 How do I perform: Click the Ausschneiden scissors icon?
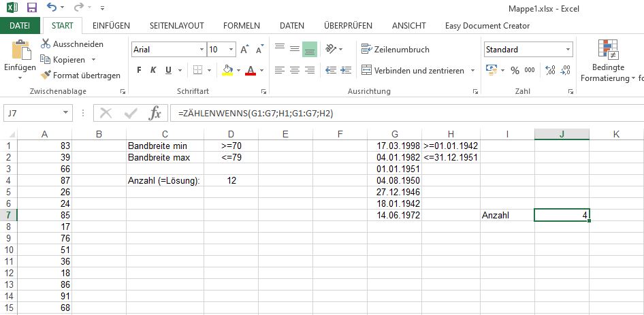tap(46, 44)
